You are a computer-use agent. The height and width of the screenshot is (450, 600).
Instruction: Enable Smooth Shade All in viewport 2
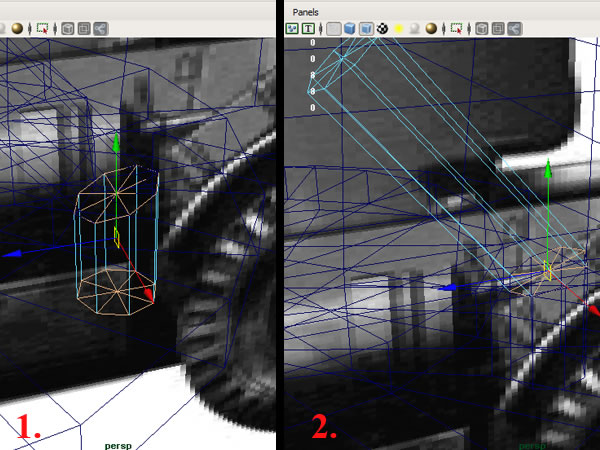350,28
